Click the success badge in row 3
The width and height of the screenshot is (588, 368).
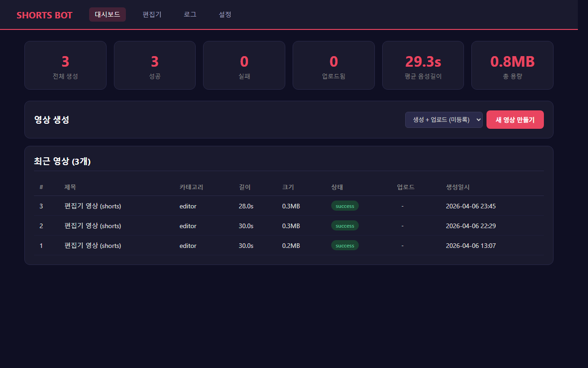(345, 206)
